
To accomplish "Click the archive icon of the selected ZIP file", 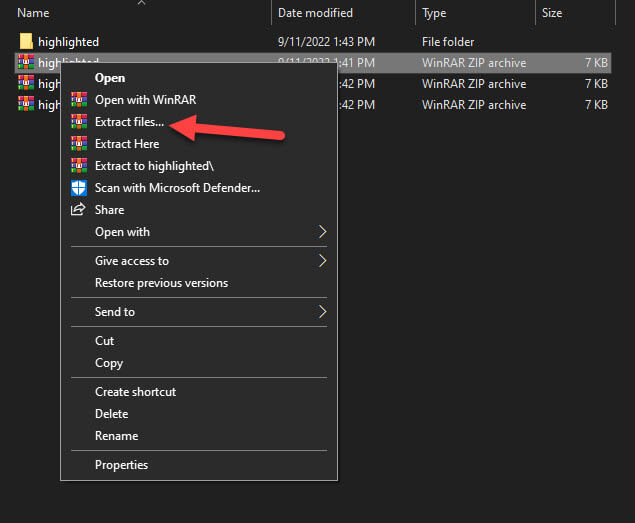I will [26, 62].
